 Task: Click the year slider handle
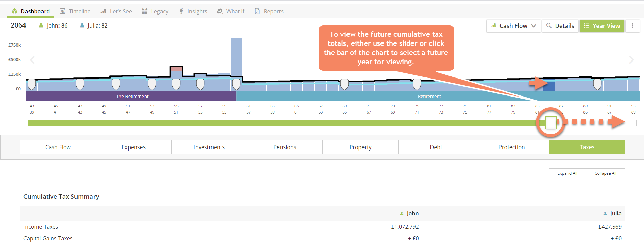(x=550, y=123)
